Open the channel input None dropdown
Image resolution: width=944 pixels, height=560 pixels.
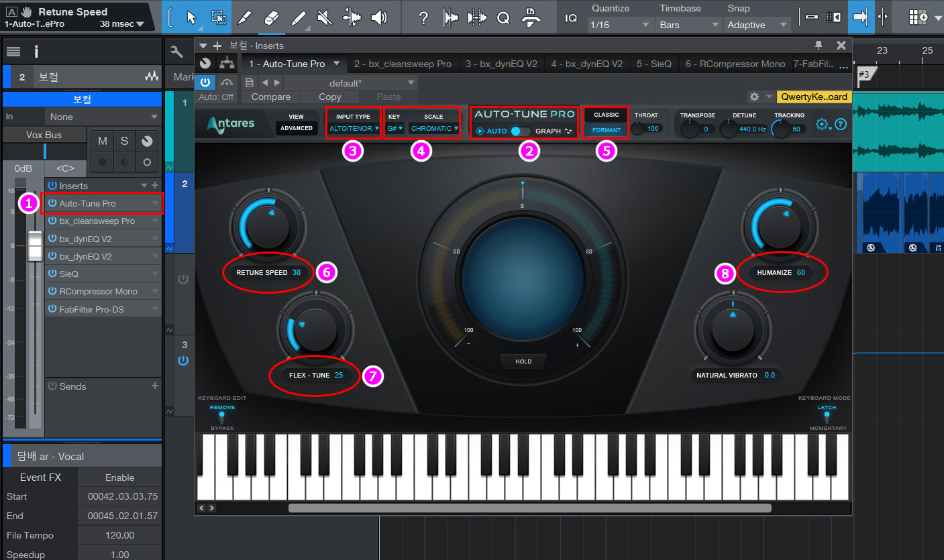coord(103,117)
